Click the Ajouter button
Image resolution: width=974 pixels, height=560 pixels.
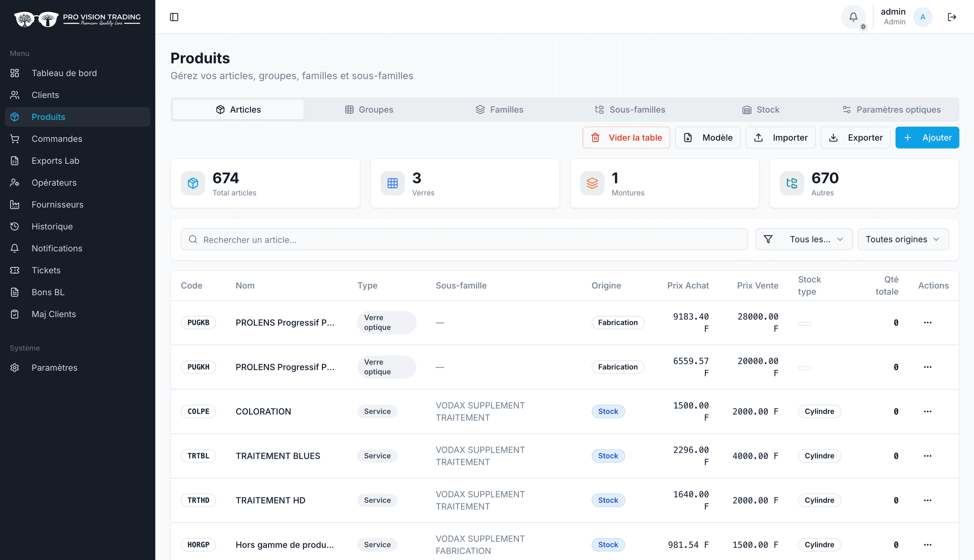tap(927, 138)
